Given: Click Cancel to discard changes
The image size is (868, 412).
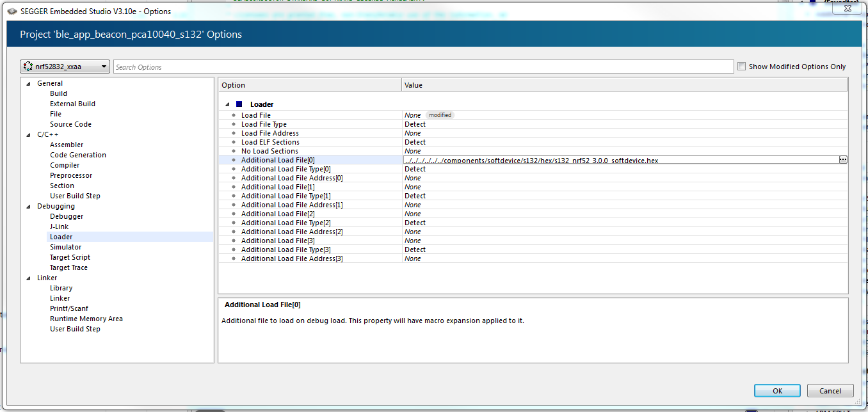Looking at the screenshot, I should (x=830, y=390).
